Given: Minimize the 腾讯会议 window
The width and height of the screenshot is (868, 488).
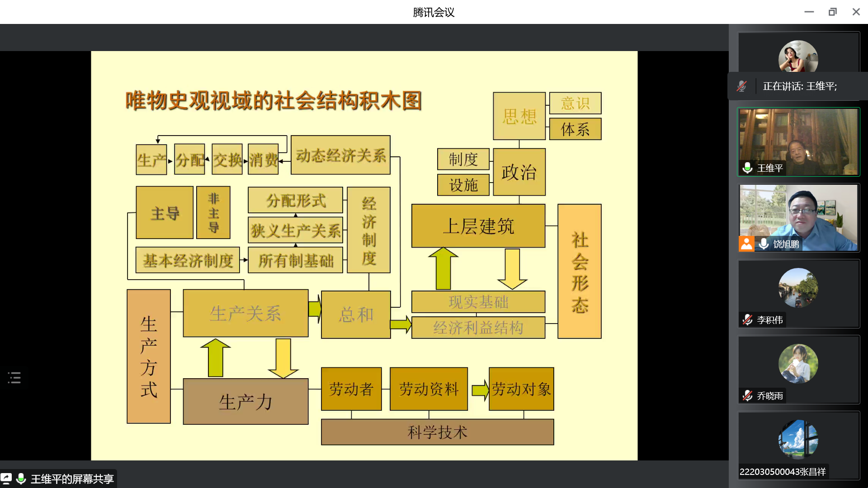Looking at the screenshot, I should point(809,12).
